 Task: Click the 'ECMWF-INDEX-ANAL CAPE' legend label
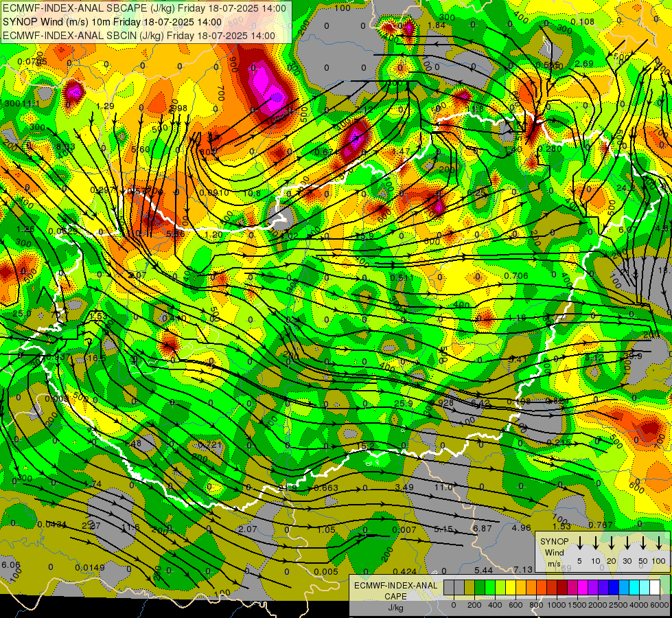click(x=396, y=591)
